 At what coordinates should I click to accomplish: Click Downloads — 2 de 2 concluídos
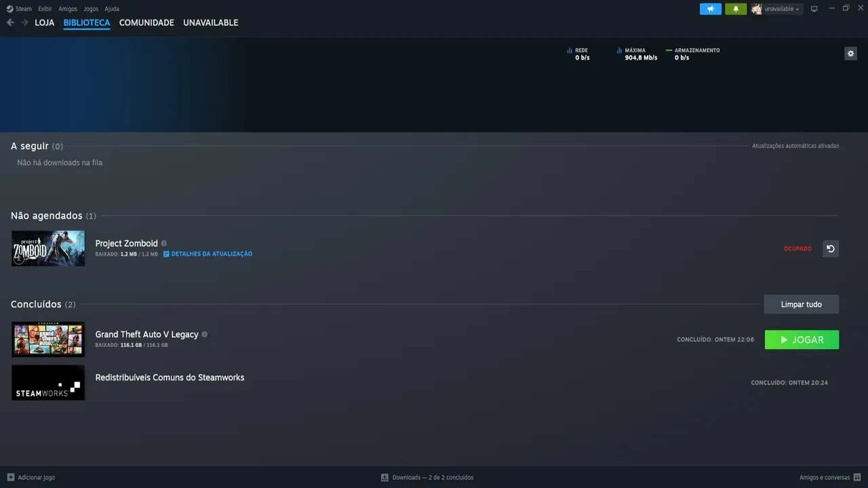pyautogui.click(x=433, y=477)
